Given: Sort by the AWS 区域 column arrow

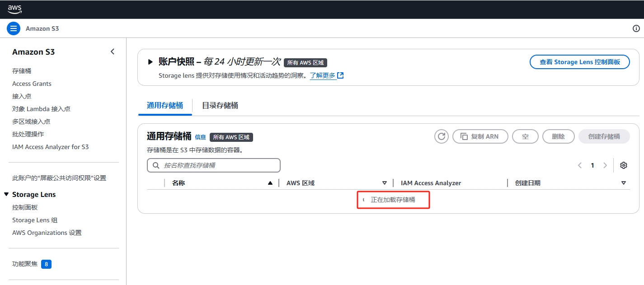Looking at the screenshot, I should 385,183.
